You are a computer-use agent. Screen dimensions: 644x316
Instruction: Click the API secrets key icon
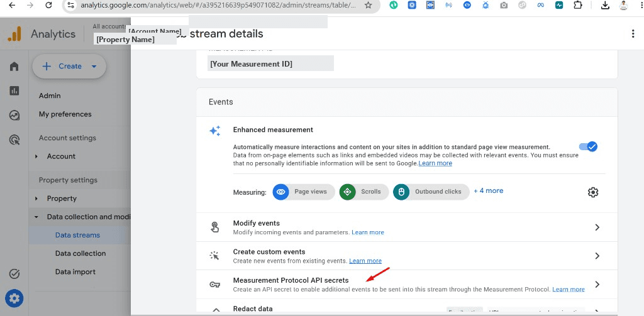coord(214,285)
